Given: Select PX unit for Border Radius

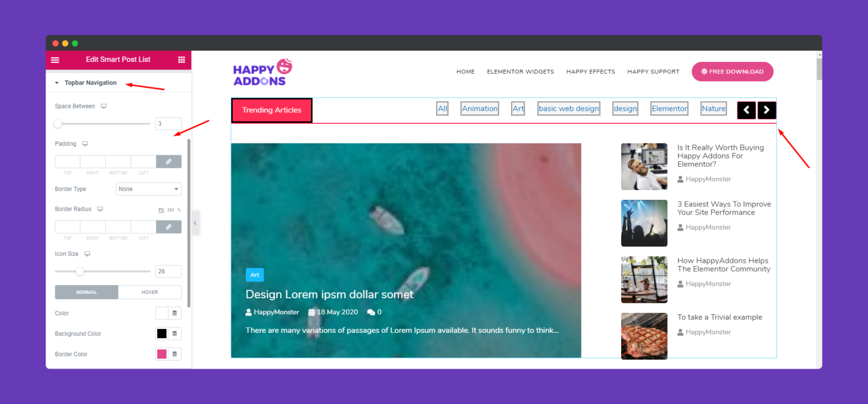Looking at the screenshot, I should coord(161,210).
